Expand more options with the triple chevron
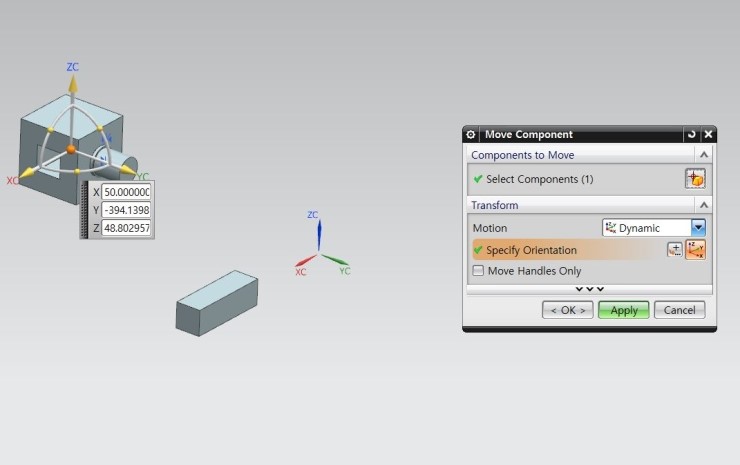Screen dimensions: 740x465 (x=589, y=289)
